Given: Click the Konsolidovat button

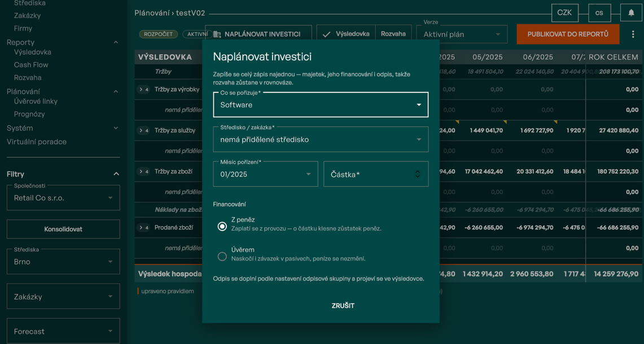Looking at the screenshot, I should 63,229.
